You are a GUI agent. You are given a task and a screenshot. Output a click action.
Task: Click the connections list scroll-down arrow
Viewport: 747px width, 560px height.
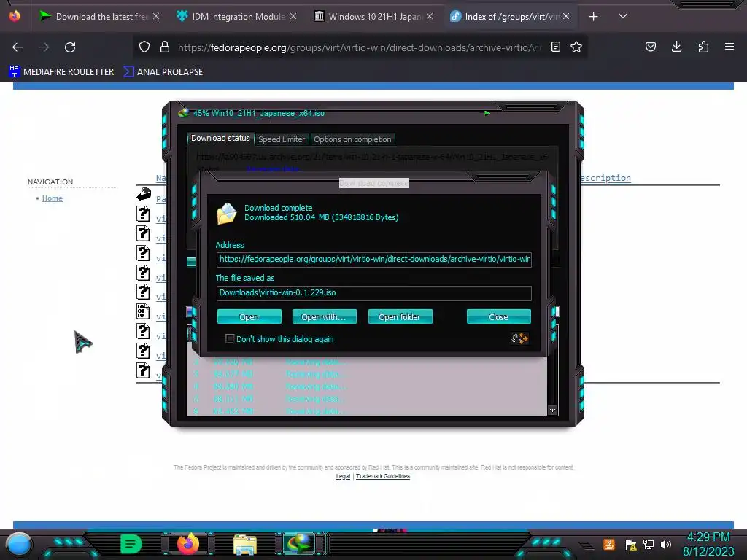pos(553,411)
